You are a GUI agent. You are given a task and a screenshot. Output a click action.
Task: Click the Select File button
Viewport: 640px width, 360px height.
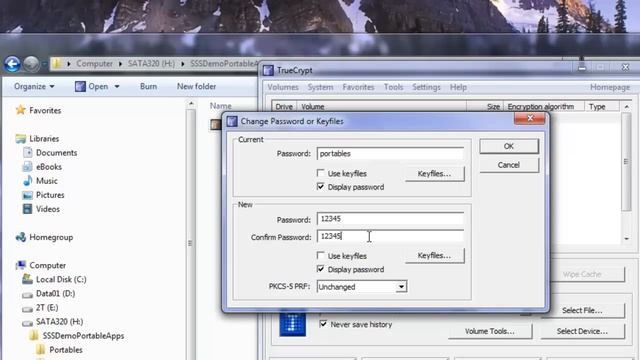[x=582, y=310]
